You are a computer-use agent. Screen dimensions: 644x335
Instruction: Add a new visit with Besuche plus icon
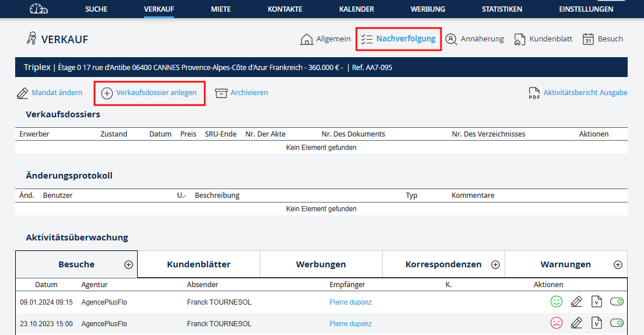point(128,264)
